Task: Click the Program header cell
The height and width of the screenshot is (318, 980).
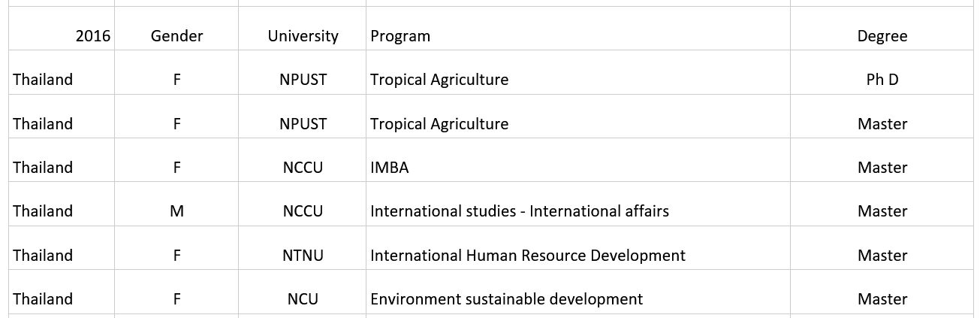Action: tap(578, 36)
